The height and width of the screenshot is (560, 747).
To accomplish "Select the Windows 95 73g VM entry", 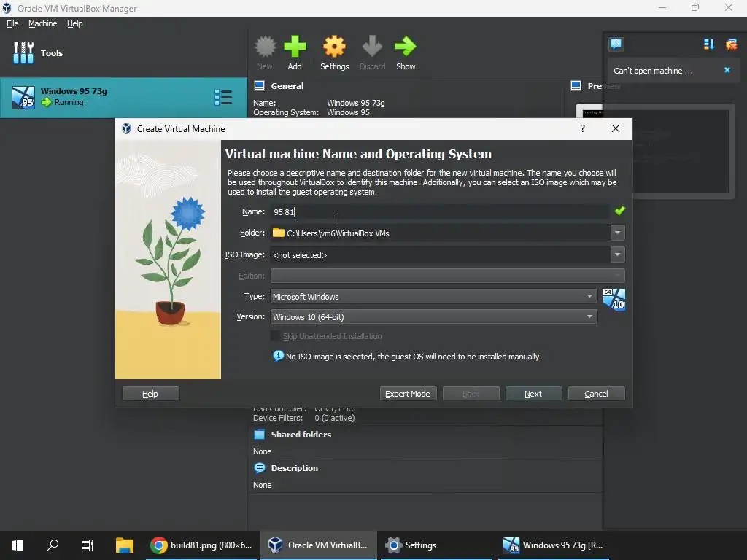I will tap(123, 97).
